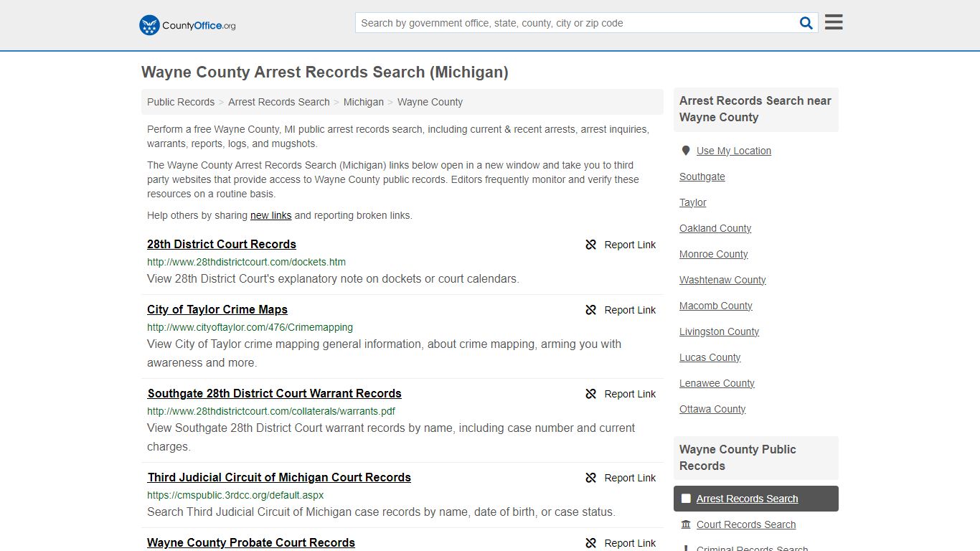Image resolution: width=980 pixels, height=551 pixels.
Task: Select Southgate nearby location
Action: (702, 176)
